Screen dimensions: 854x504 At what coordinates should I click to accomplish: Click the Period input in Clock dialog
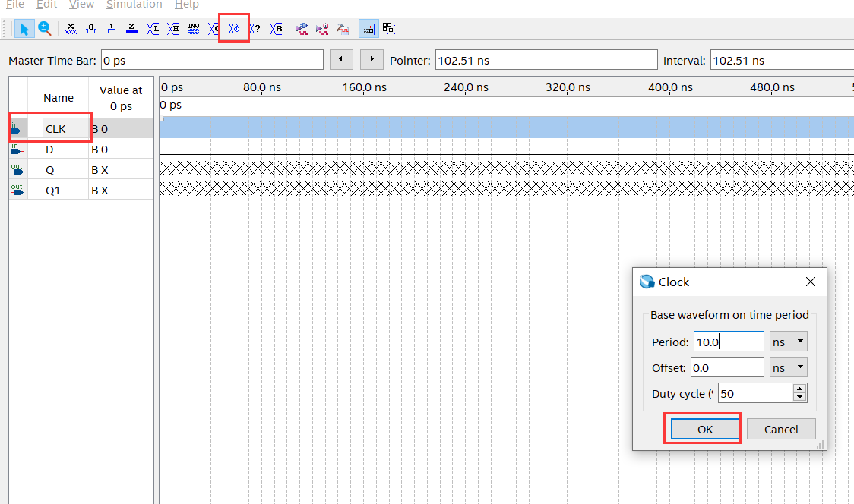click(729, 342)
